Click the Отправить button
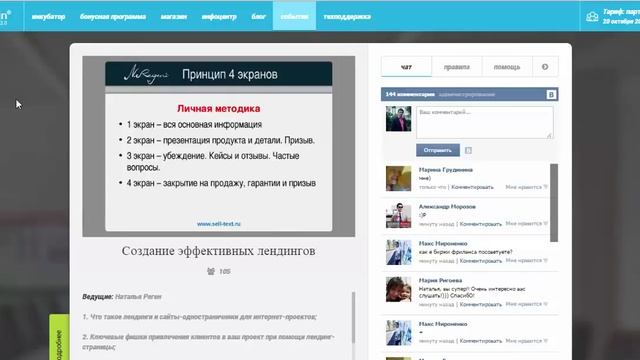 (x=438, y=150)
